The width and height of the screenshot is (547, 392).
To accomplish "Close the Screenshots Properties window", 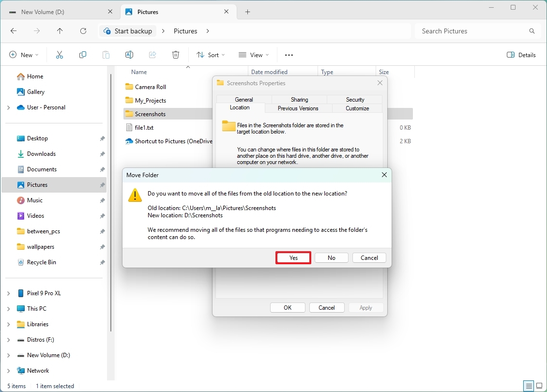I will [x=380, y=83].
